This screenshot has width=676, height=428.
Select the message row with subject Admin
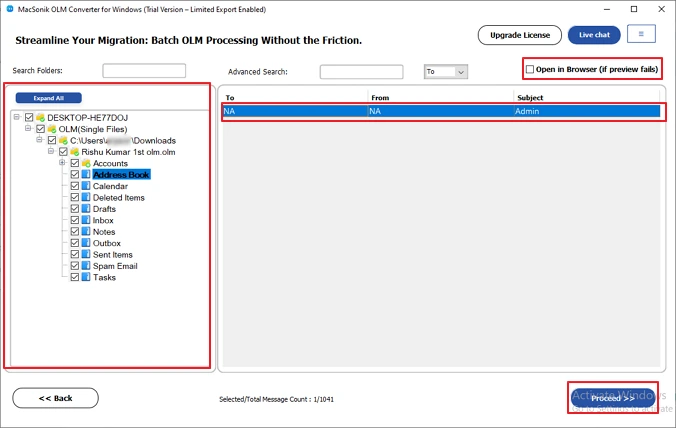click(x=441, y=111)
